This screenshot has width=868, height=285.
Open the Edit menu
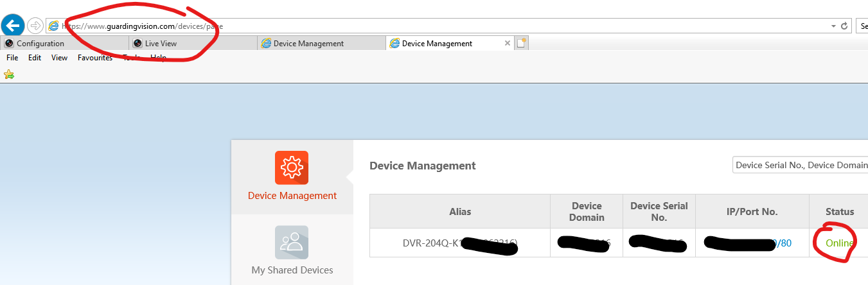click(35, 58)
